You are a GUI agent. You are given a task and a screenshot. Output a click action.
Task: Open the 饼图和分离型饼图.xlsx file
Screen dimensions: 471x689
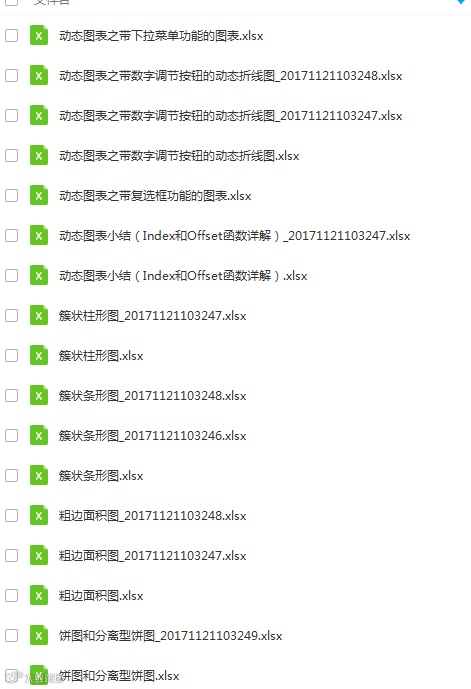[x=119, y=676]
